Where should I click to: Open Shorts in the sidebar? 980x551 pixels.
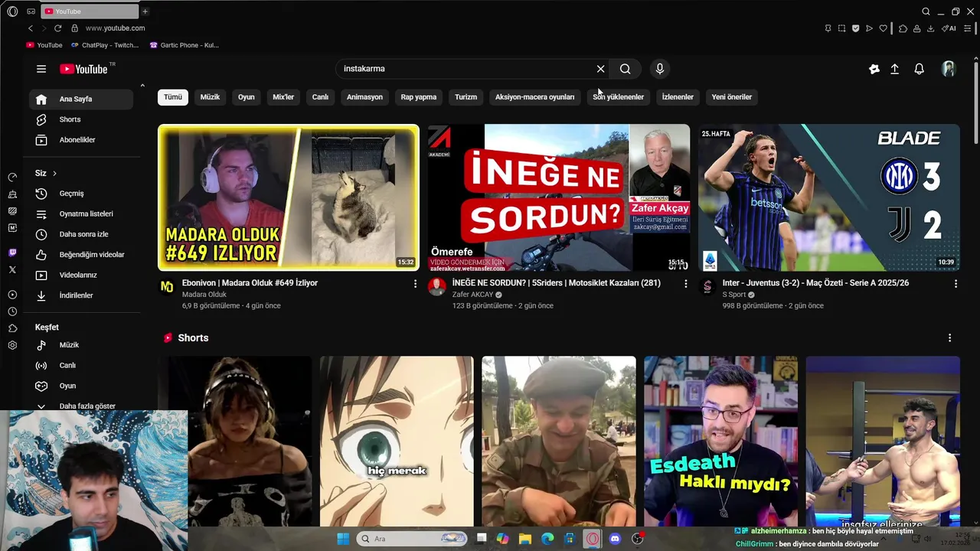[81, 119]
